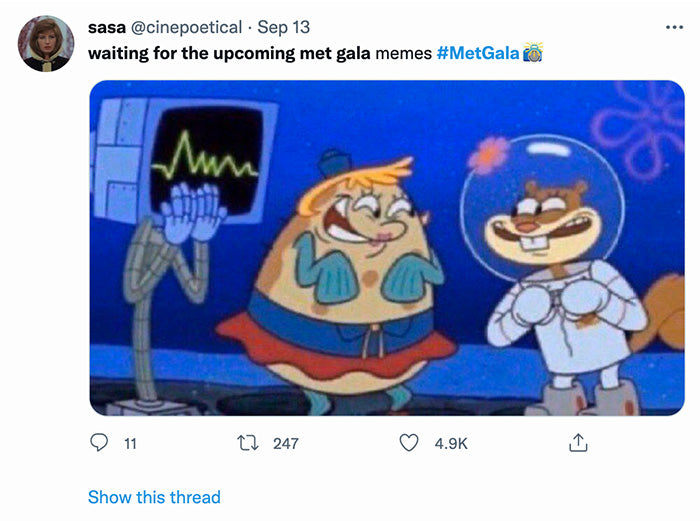Click the Sep 13 timestamp
The image size is (700, 521).
point(283,27)
